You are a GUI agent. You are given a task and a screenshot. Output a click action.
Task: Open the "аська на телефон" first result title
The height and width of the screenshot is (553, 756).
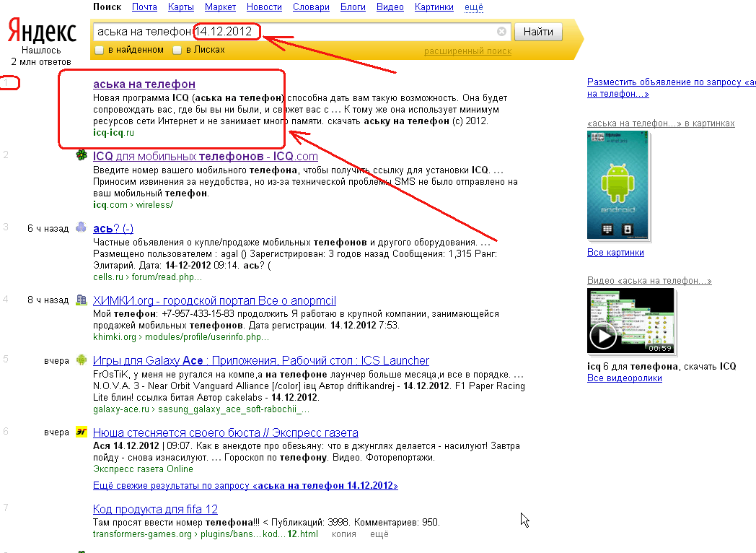point(144,84)
